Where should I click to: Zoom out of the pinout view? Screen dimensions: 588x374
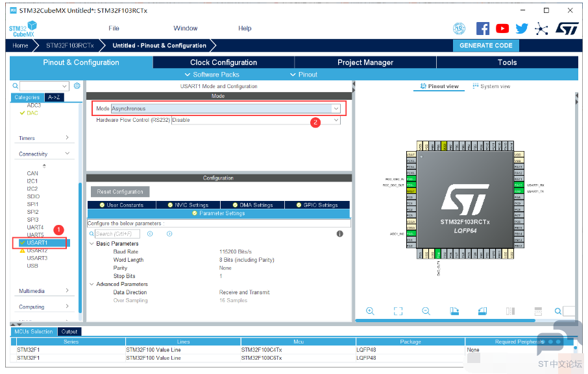[426, 311]
